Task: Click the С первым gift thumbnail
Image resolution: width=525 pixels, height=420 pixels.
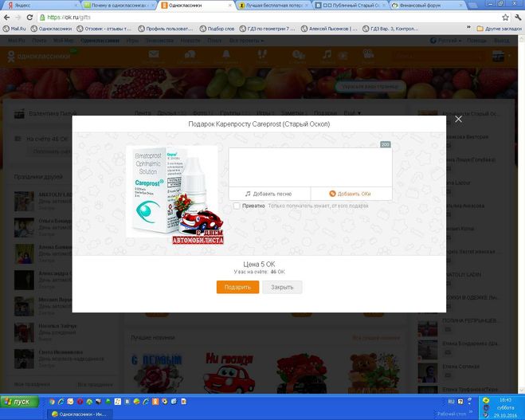Action: 157,372
